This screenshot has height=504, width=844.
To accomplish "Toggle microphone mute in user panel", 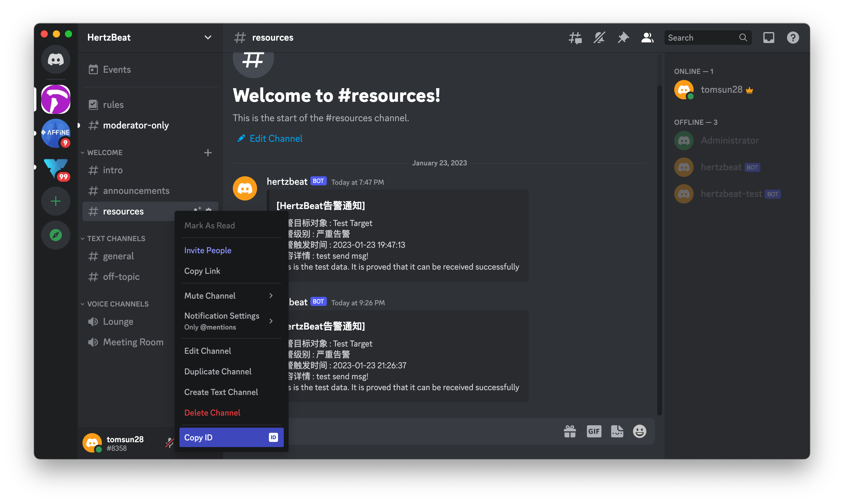I will (169, 443).
